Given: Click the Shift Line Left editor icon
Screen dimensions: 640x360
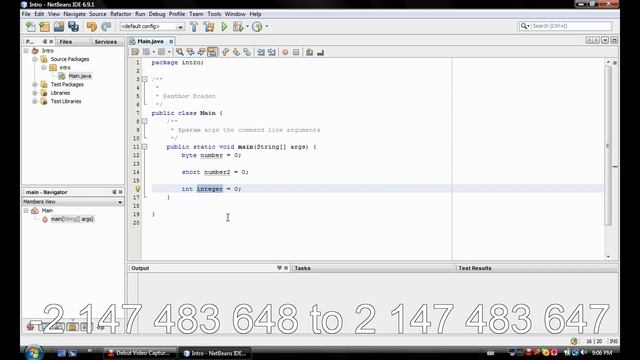Looking at the screenshot, I should coord(261,52).
